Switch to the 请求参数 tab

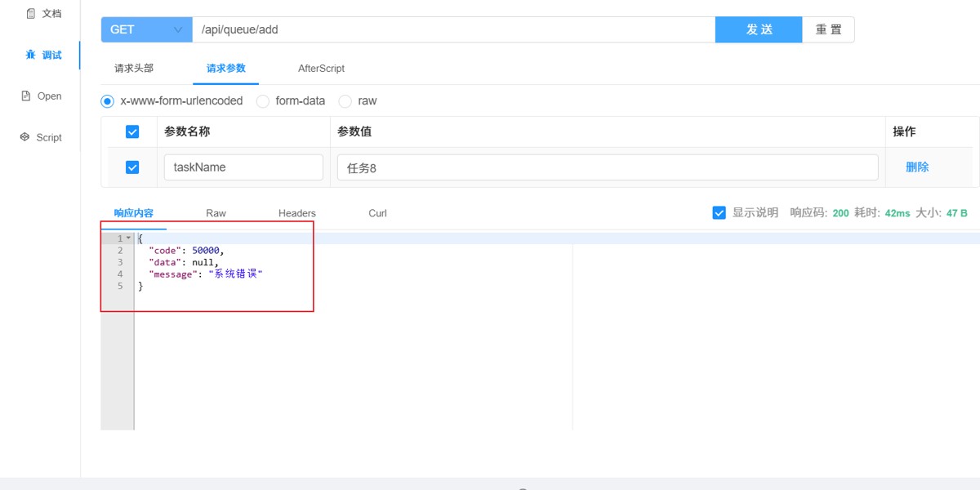(226, 69)
